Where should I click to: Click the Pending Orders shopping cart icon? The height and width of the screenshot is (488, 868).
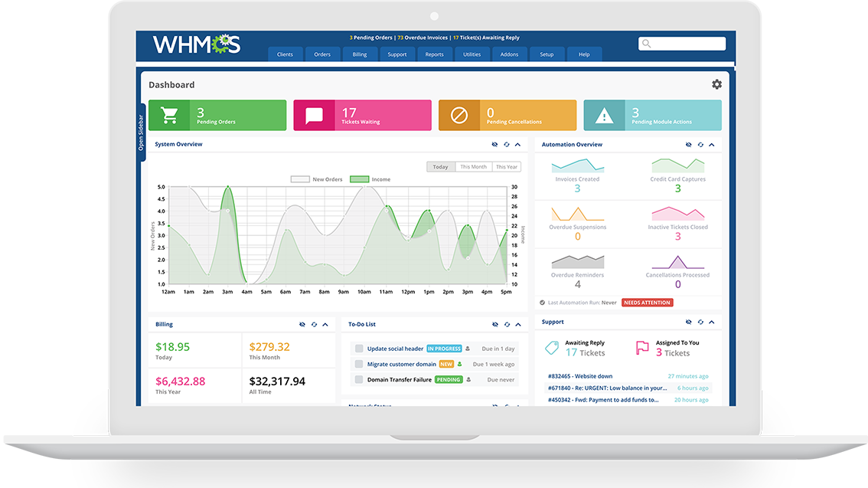(x=168, y=114)
